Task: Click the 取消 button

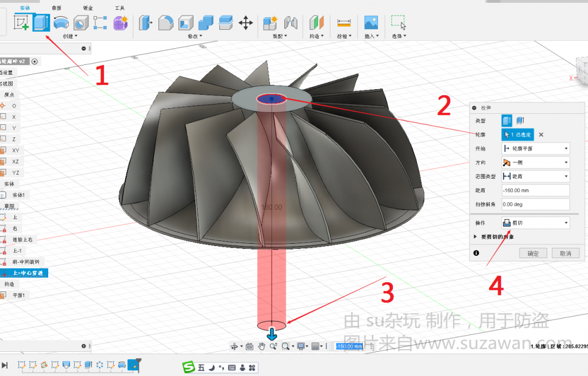Action: click(x=566, y=253)
